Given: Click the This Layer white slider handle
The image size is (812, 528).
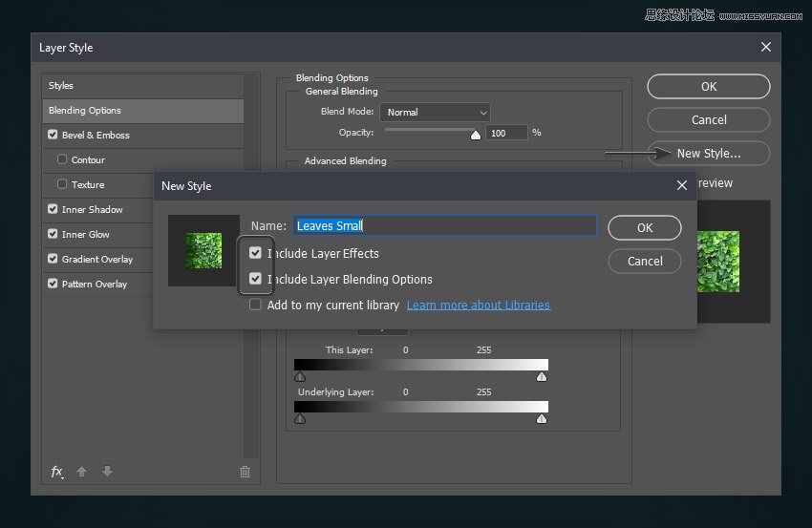Looking at the screenshot, I should pos(542,377).
